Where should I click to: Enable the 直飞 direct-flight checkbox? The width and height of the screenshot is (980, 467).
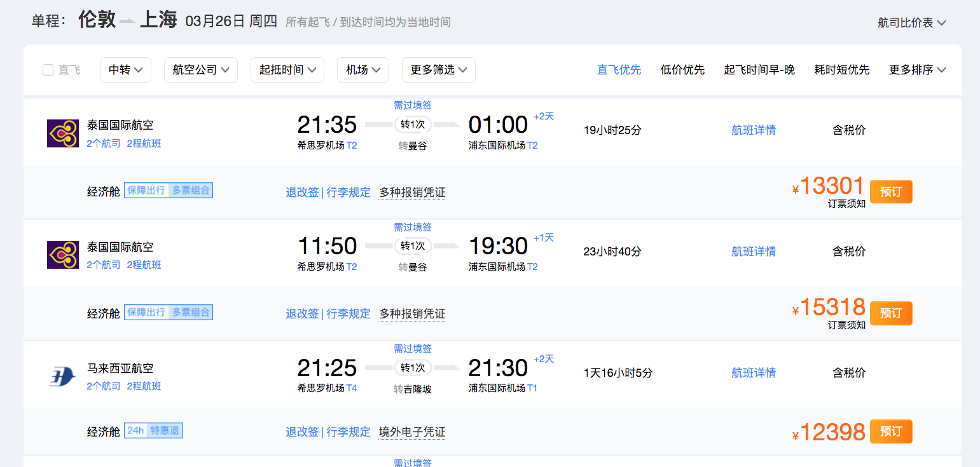tap(48, 70)
